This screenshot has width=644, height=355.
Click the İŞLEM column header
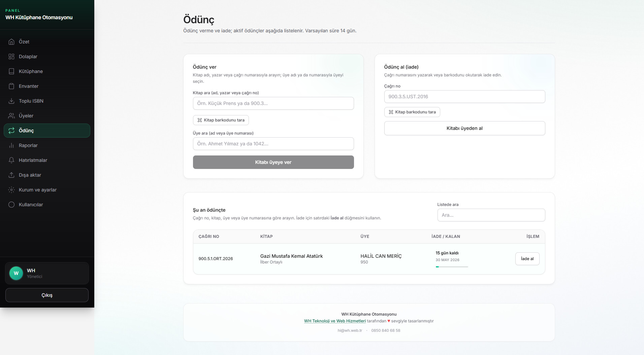(533, 237)
